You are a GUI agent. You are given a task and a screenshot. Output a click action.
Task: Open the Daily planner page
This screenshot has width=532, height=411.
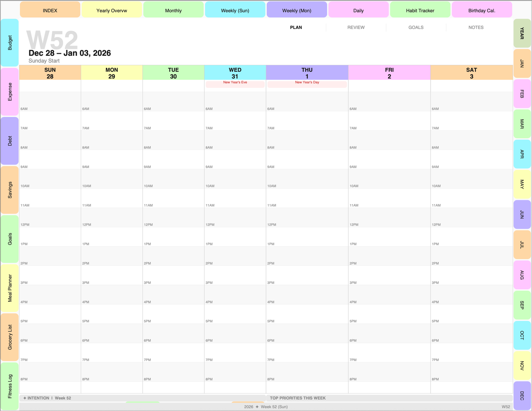358,10
